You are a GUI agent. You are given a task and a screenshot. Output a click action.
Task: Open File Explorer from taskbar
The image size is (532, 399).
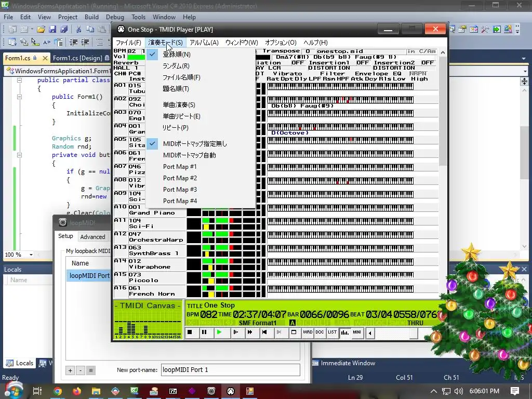tap(96, 391)
